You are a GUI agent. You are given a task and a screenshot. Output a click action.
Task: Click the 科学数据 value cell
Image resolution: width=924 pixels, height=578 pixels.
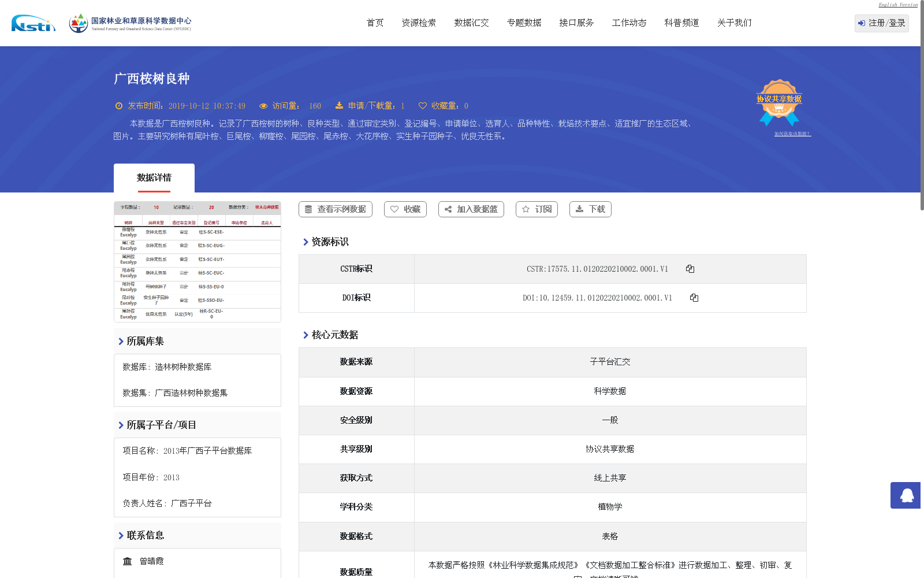(610, 391)
